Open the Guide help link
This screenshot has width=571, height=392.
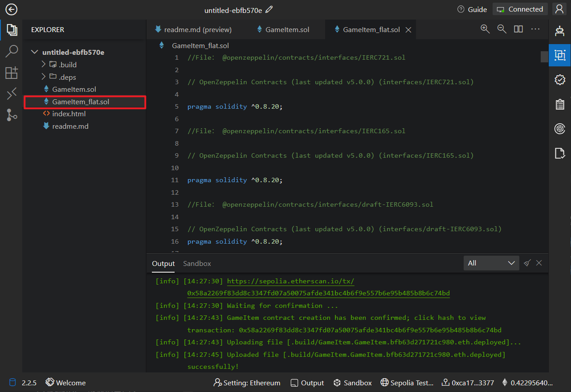click(x=472, y=9)
